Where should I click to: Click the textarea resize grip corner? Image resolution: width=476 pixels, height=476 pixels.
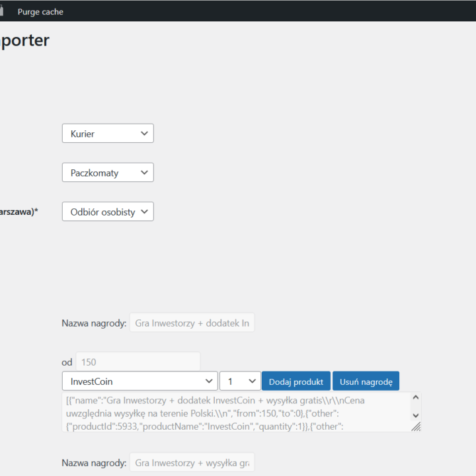[416, 427]
